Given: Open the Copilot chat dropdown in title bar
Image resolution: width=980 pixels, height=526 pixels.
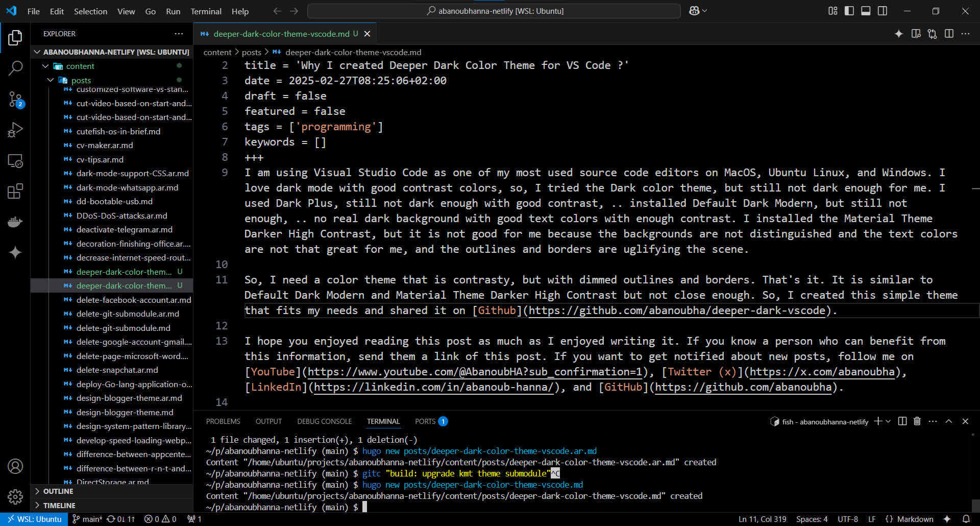Looking at the screenshot, I should coord(705,11).
